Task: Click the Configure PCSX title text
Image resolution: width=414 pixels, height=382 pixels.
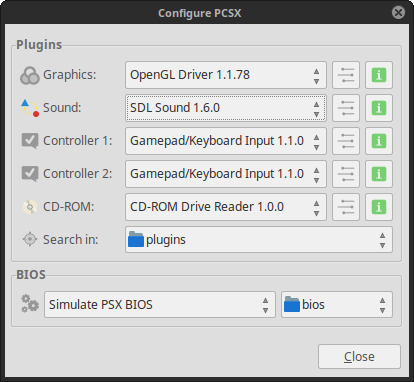Action: click(199, 13)
